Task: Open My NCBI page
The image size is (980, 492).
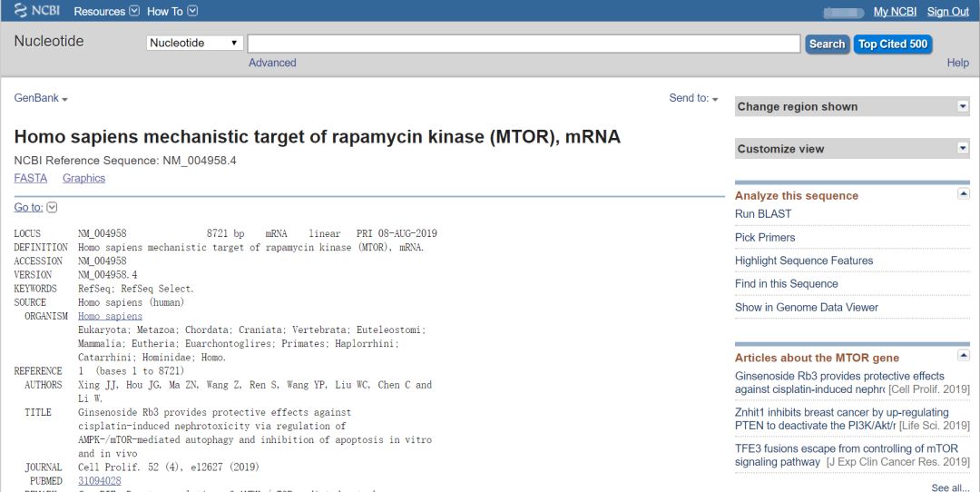Action: pyautogui.click(x=895, y=12)
